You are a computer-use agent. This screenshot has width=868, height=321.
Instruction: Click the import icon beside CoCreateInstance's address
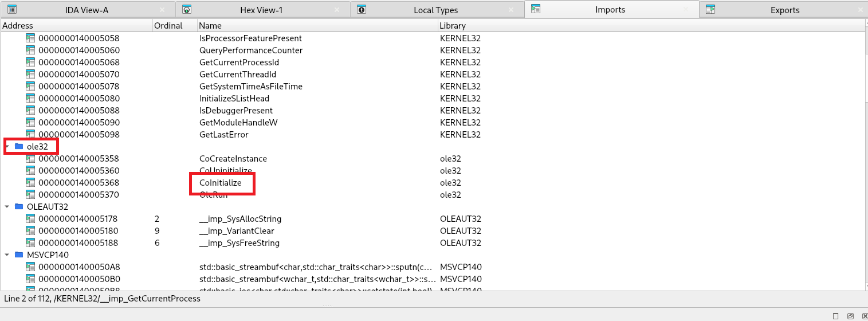31,159
